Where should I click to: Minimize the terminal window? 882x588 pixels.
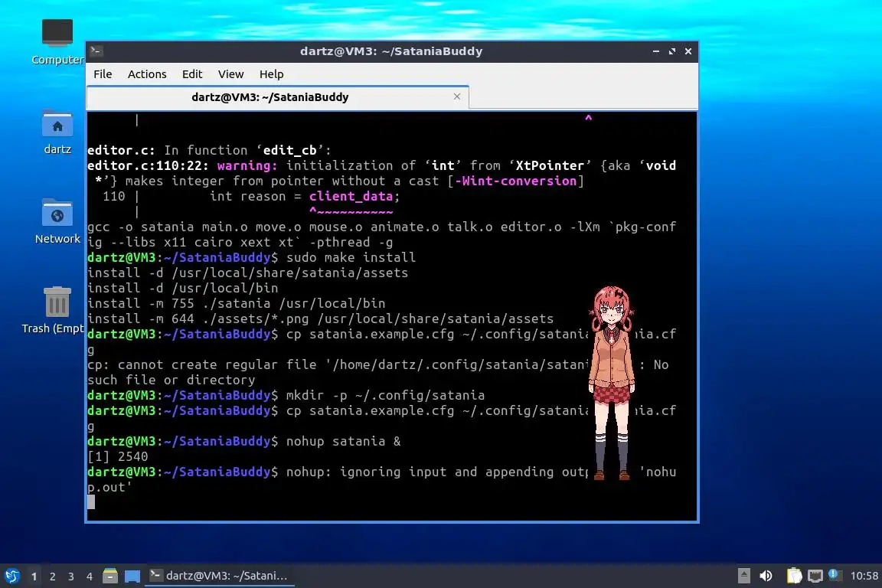point(656,51)
